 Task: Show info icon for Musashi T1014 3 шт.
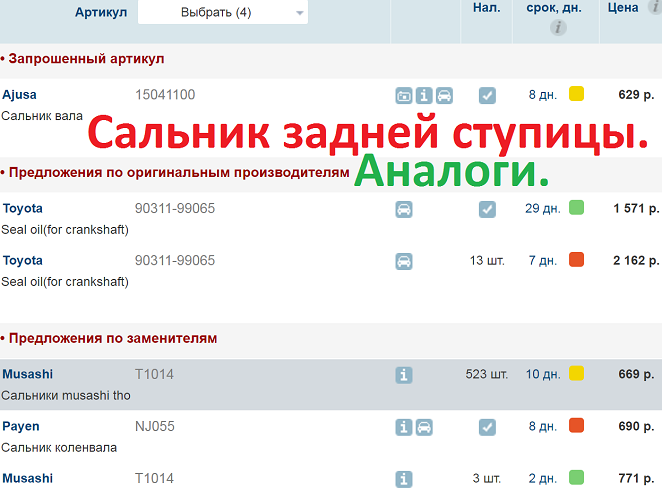point(404,479)
